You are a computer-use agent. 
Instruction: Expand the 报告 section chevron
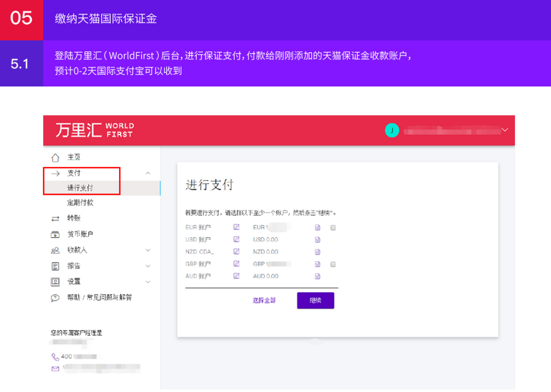(x=148, y=266)
